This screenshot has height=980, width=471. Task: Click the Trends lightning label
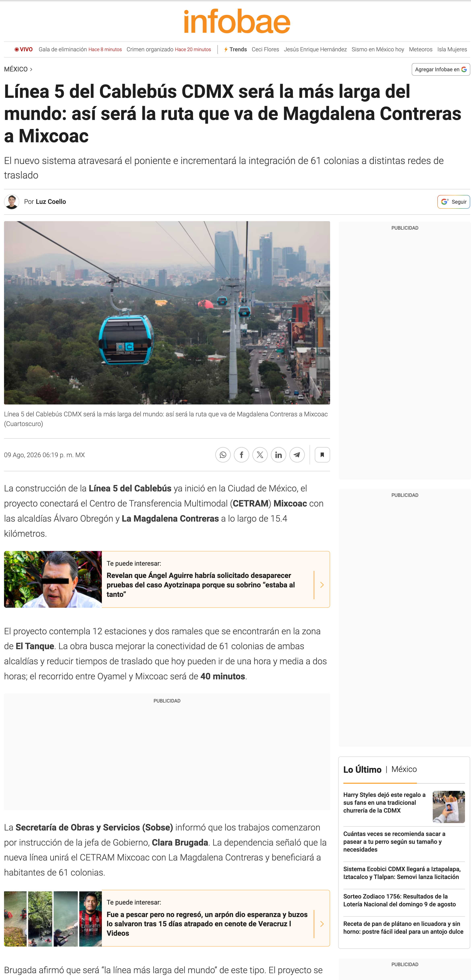235,50
